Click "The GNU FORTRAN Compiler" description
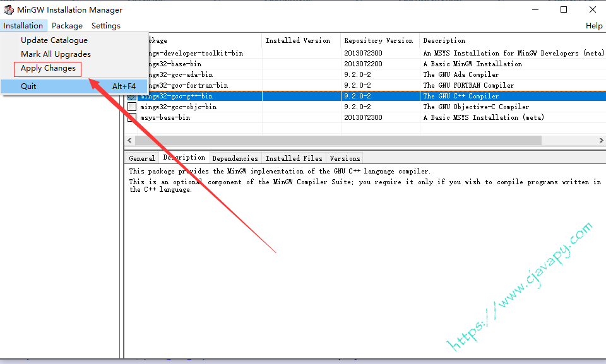This screenshot has width=606, height=364. pos(468,85)
